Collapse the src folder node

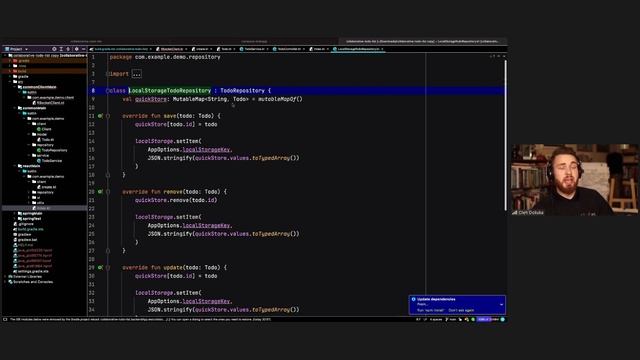coord(10,82)
